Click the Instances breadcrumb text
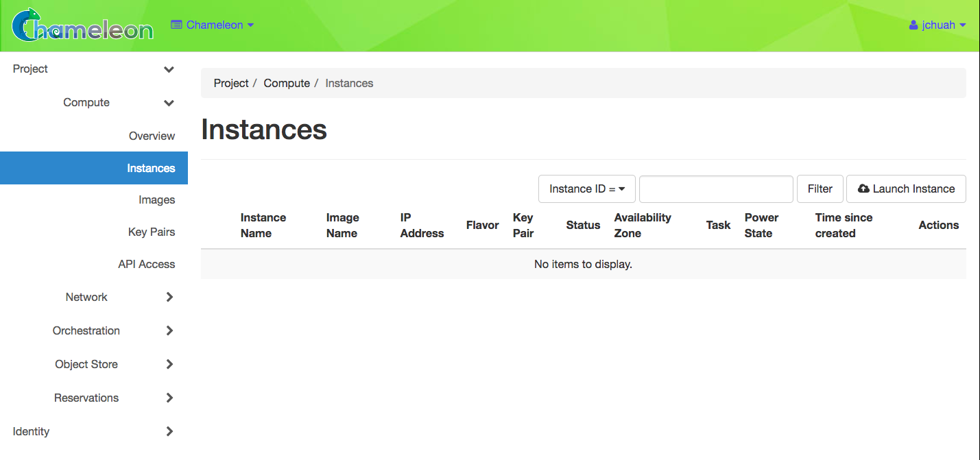Screen dimensions: 980x460 click(x=349, y=83)
